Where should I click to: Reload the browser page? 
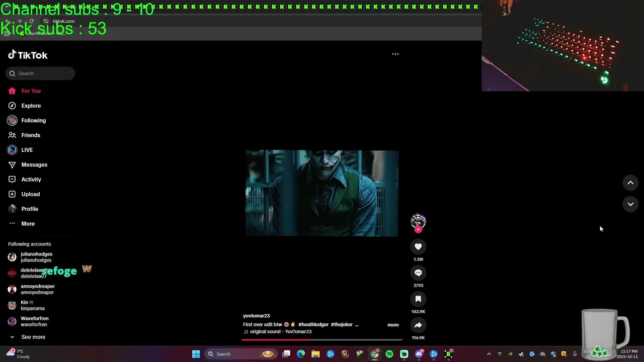[31, 21]
